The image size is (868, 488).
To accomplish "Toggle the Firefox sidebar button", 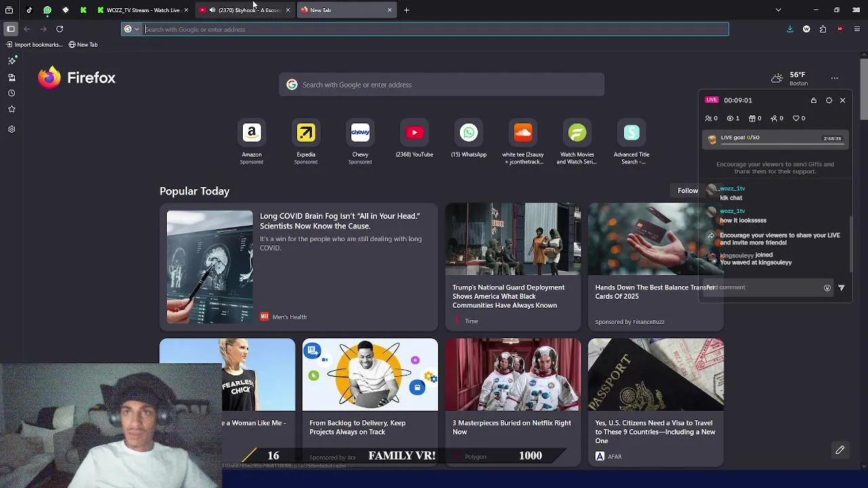I will [11, 29].
